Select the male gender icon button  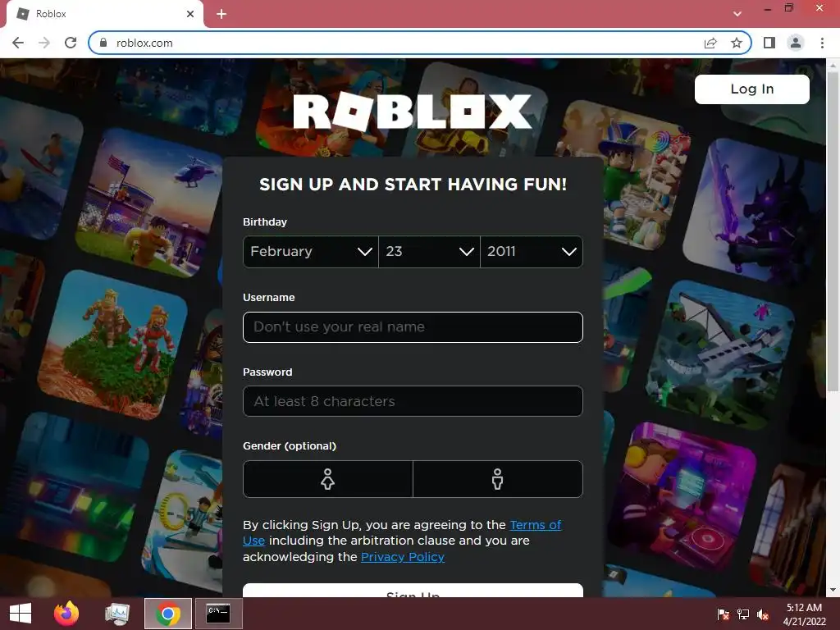point(498,479)
